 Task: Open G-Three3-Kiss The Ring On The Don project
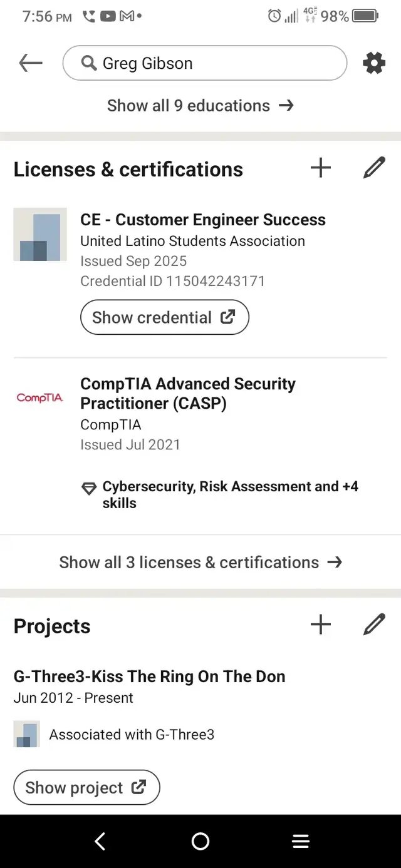(149, 677)
